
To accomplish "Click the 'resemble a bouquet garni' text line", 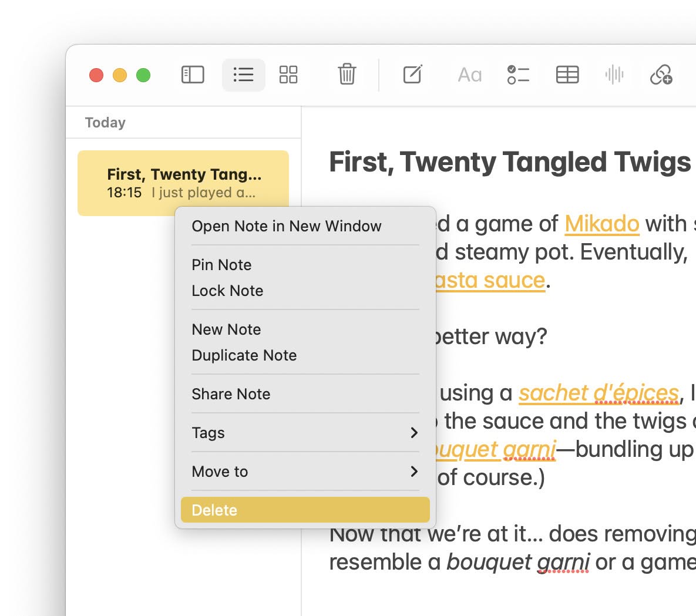I will click(512, 563).
